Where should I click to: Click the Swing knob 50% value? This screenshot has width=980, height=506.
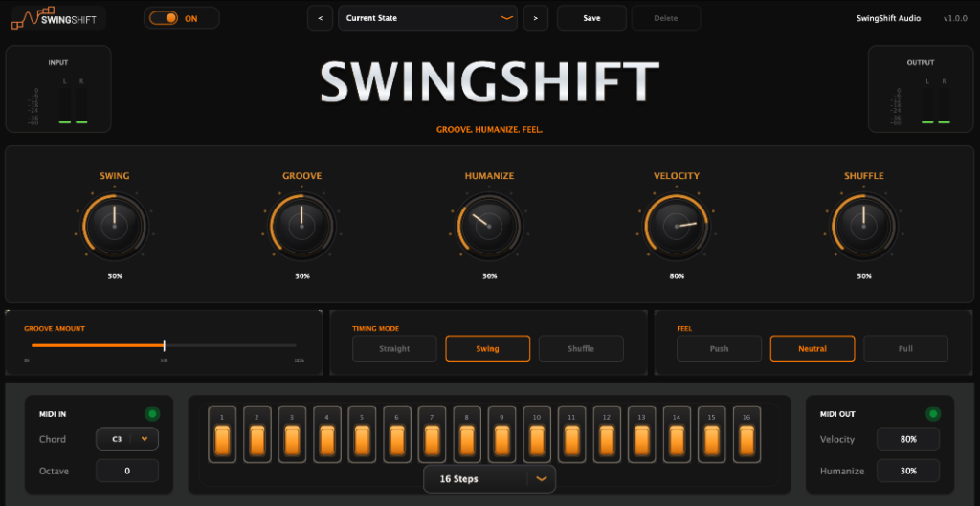[x=115, y=276]
